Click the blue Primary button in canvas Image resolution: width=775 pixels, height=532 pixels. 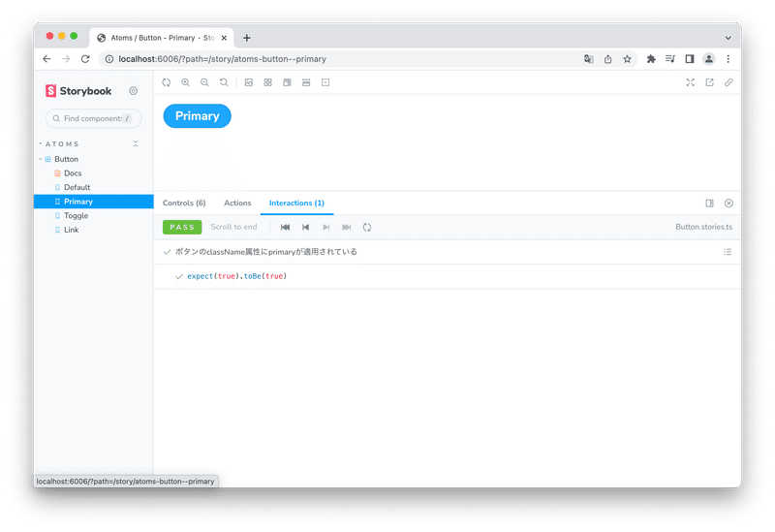point(198,116)
